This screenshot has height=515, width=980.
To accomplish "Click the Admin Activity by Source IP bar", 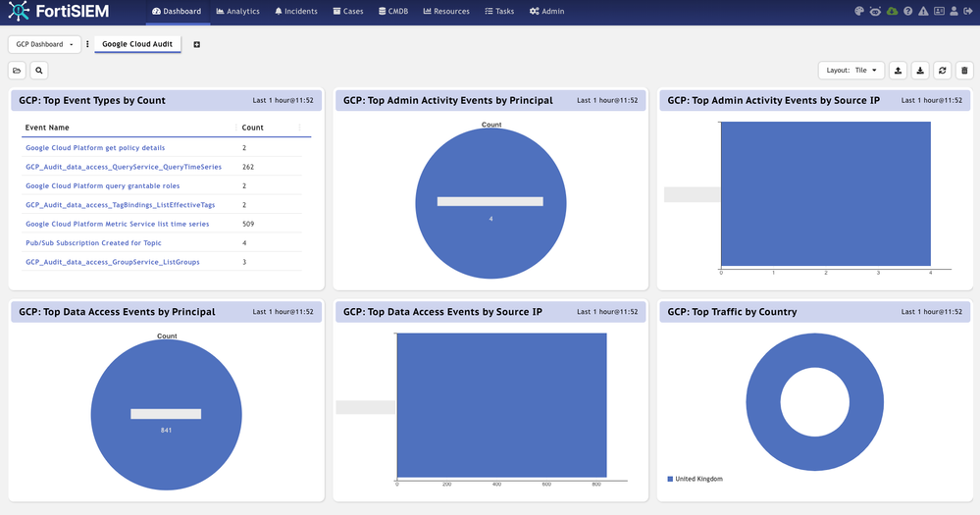I will (826, 194).
